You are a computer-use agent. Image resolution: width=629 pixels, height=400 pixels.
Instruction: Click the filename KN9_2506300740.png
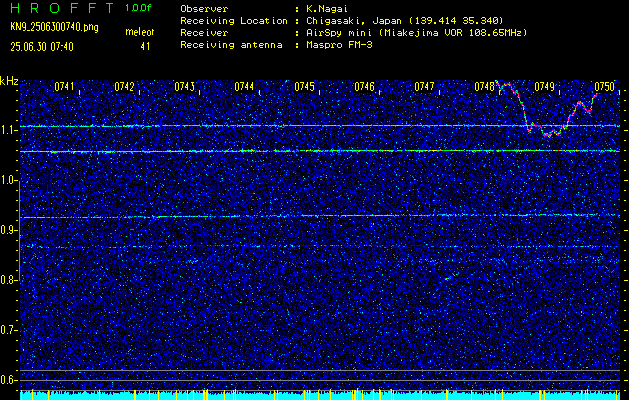pyautogui.click(x=54, y=27)
